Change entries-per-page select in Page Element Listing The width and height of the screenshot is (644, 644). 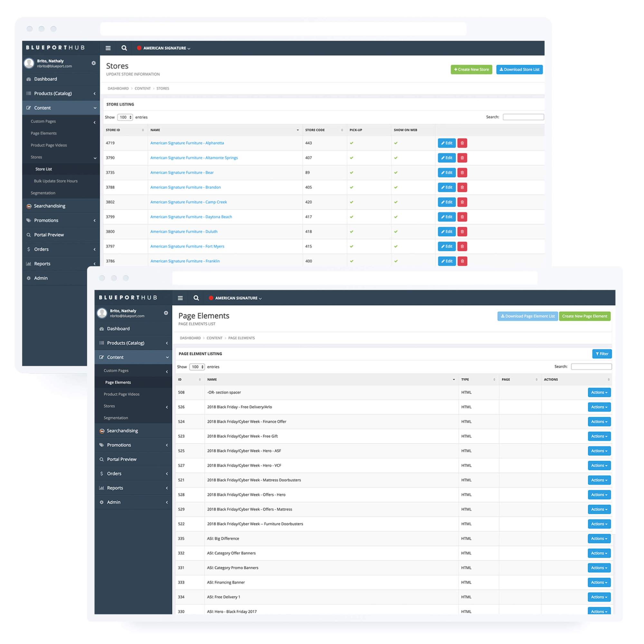197,367
